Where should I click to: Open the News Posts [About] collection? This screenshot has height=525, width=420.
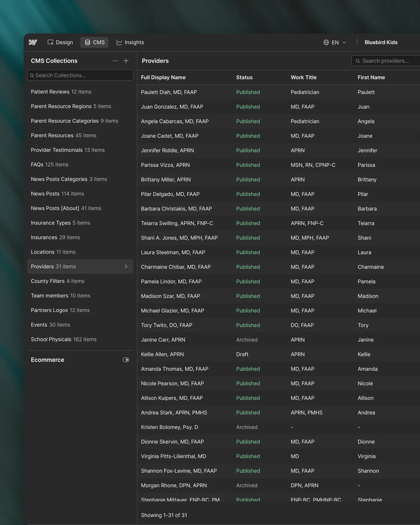tap(80, 208)
